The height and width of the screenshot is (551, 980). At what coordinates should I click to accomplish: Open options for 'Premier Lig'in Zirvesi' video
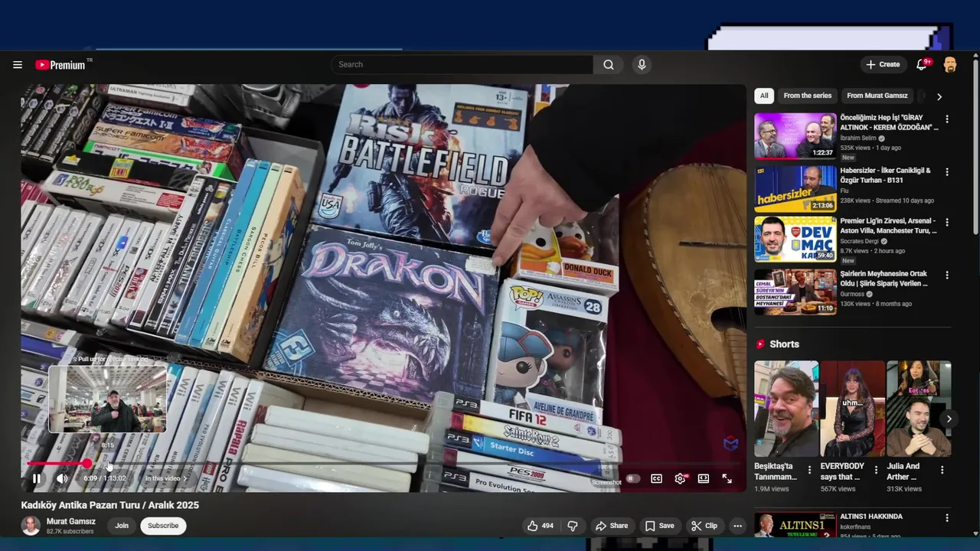click(947, 223)
